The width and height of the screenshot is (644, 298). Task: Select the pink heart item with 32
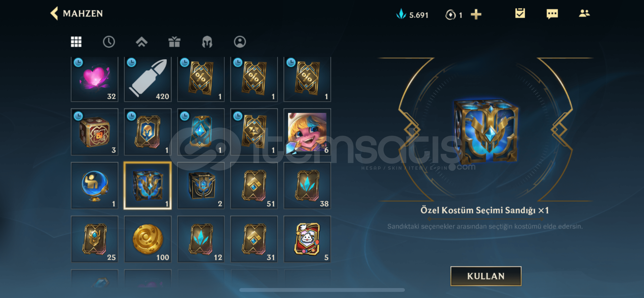click(95, 79)
